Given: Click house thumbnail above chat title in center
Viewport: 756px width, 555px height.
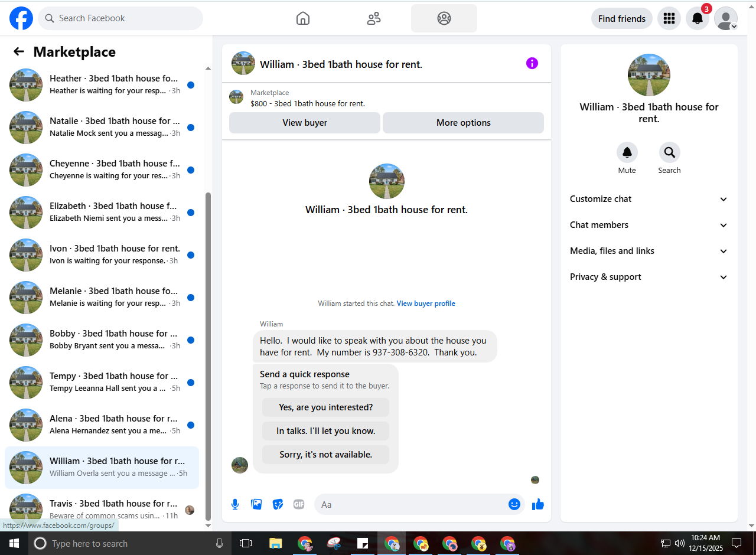Looking at the screenshot, I should pyautogui.click(x=387, y=181).
